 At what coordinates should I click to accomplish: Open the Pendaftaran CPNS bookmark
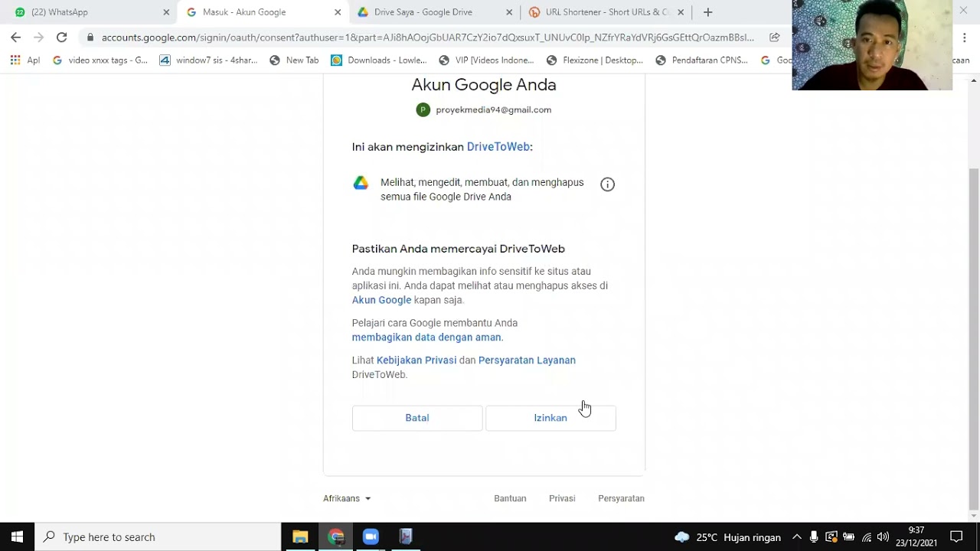tap(701, 60)
